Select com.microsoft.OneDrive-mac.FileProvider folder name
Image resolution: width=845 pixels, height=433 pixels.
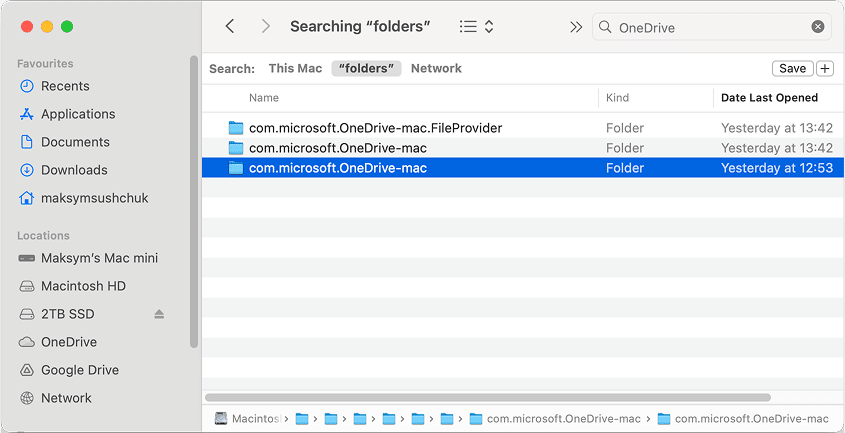tap(375, 128)
